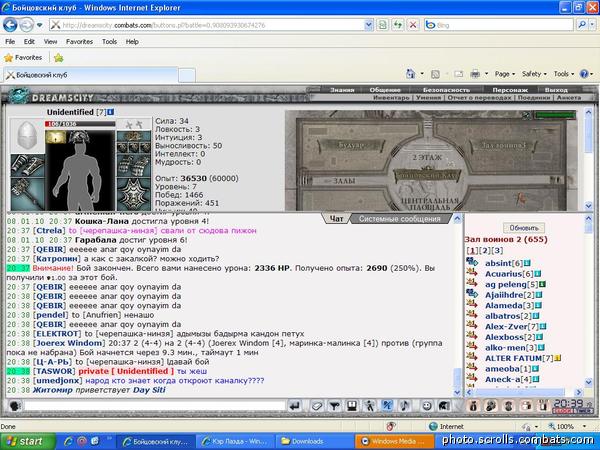600x450 pixels.
Task: Click the info icon beside ALTER FATUM[7]
Action: click(558, 359)
